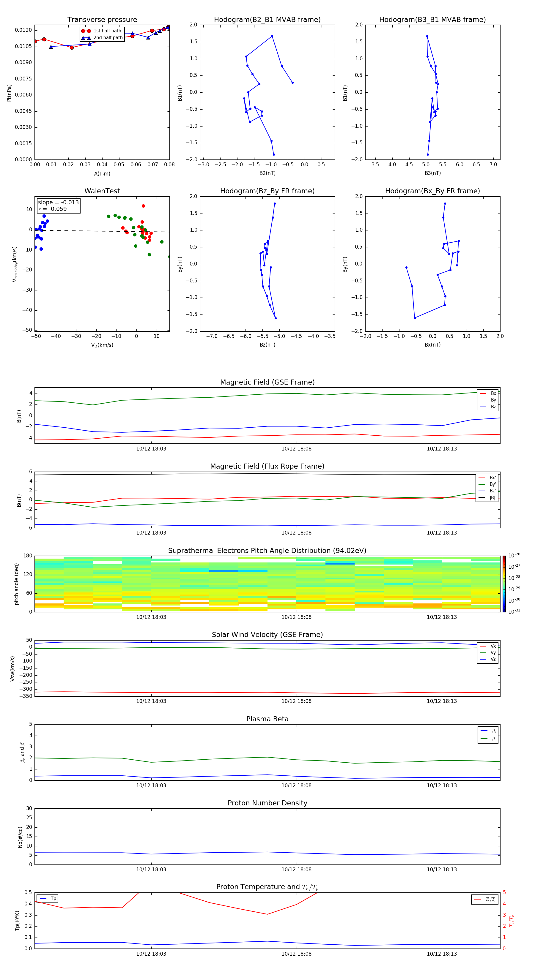Click the 'B2(nT)' x-axis label

(267, 173)
